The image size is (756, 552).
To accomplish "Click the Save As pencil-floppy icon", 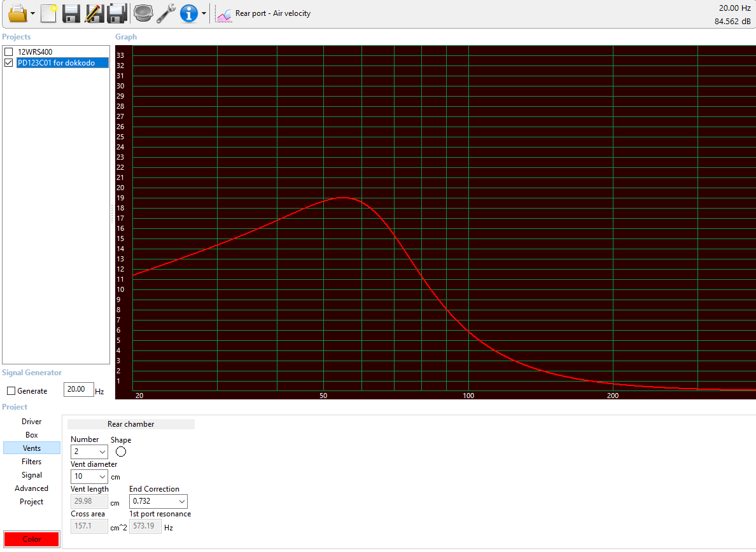I will [x=94, y=13].
